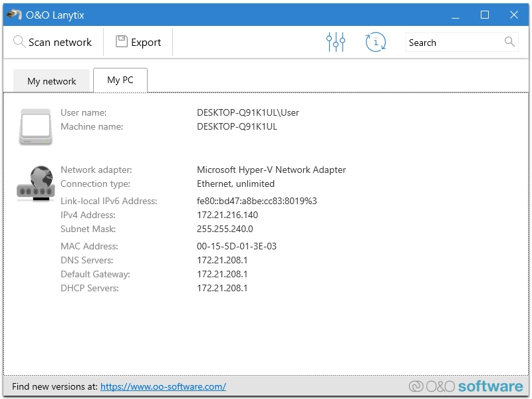Click the Network adapter: label
Screen dimensions: 532x399
[x=96, y=170]
